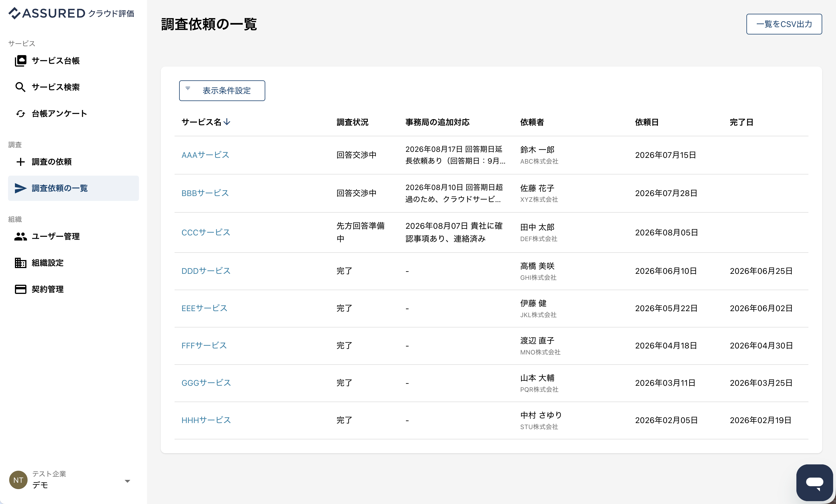
Task: Open the DDDサービス link
Action: [x=206, y=271]
